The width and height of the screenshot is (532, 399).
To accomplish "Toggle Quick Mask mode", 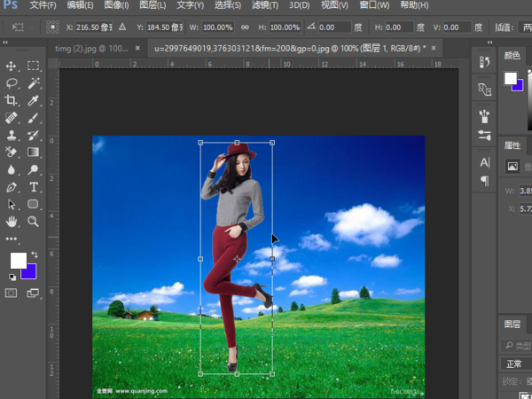I will pyautogui.click(x=12, y=293).
